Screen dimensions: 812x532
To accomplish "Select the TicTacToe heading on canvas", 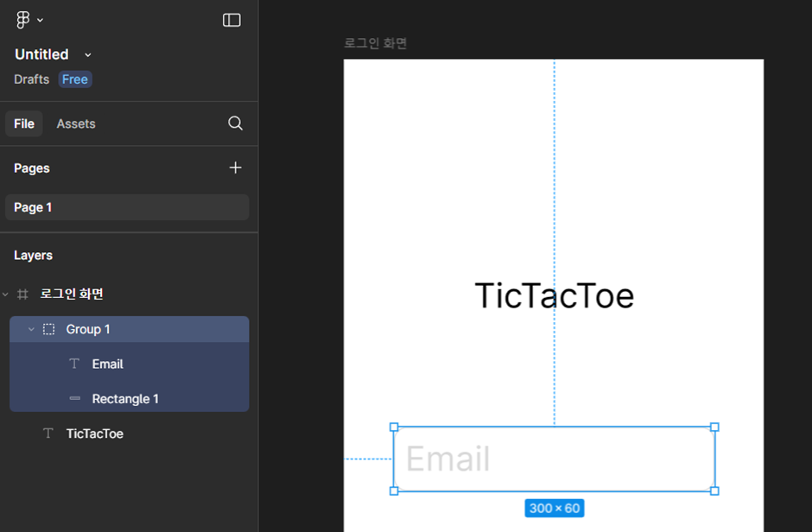I will (x=554, y=295).
